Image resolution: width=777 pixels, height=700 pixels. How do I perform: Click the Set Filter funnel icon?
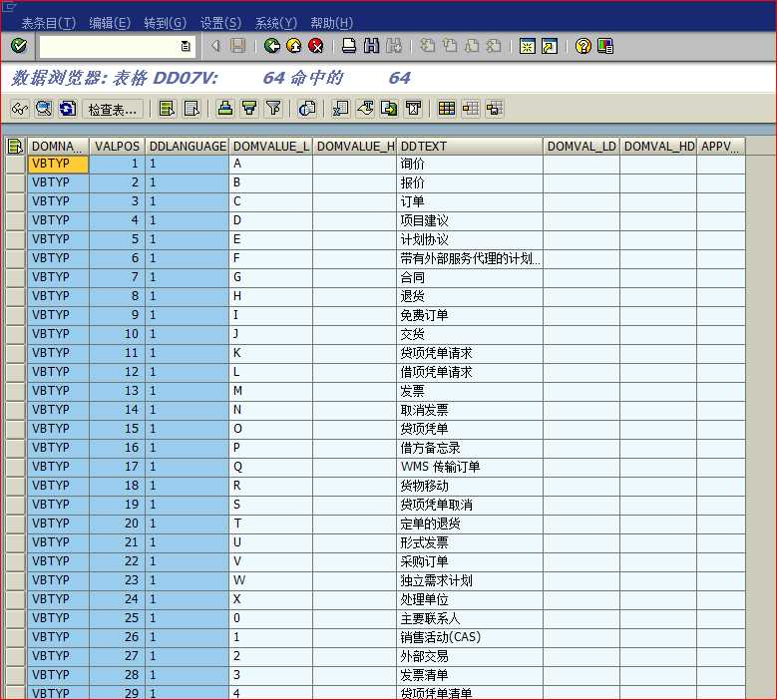pos(273,109)
